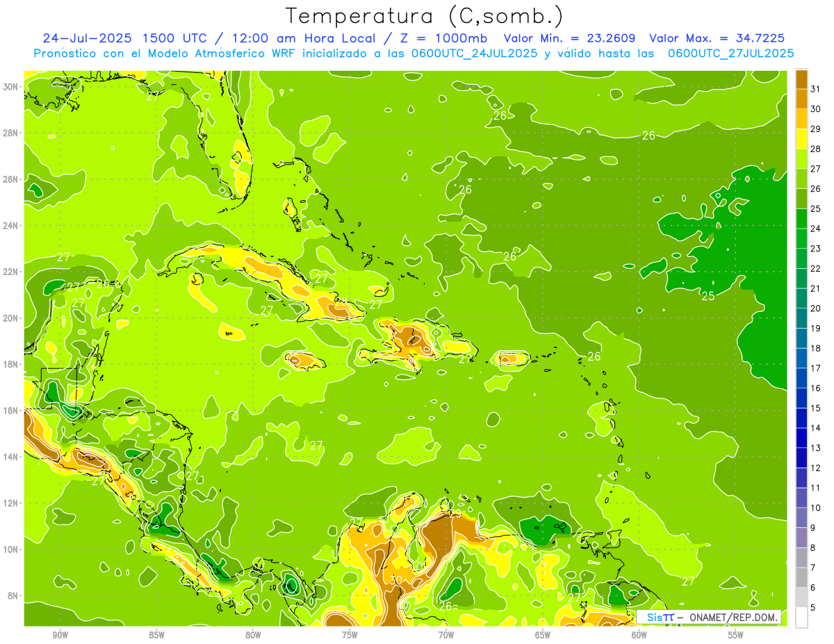Click the title "Temperatura (C,somb.)"
The height and width of the screenshot is (644, 834).
pyautogui.click(x=425, y=16)
